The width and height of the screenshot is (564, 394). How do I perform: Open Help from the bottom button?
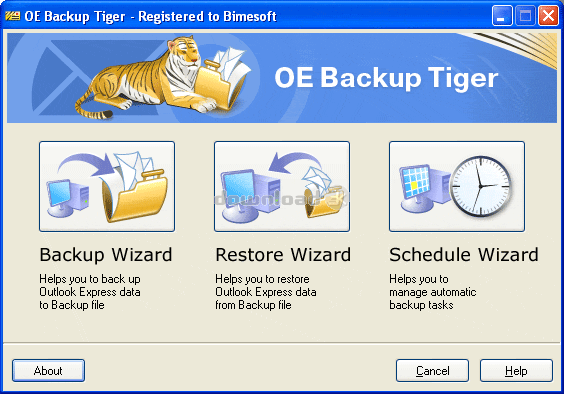[516, 371]
